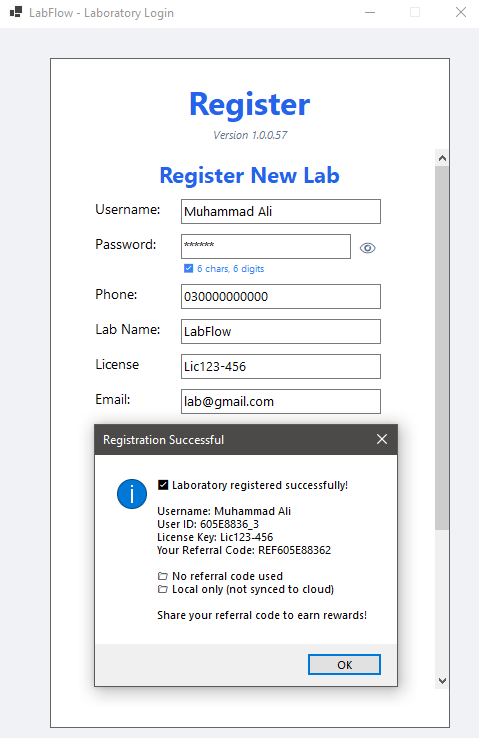The width and height of the screenshot is (479, 738).
Task: Click the Phone input field
Action: coord(281,297)
